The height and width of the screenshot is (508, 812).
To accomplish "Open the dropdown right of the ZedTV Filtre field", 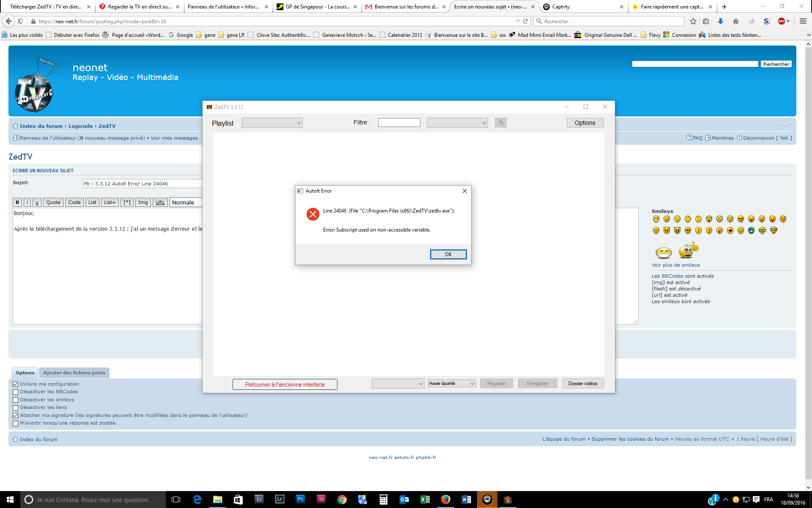I will pos(457,123).
